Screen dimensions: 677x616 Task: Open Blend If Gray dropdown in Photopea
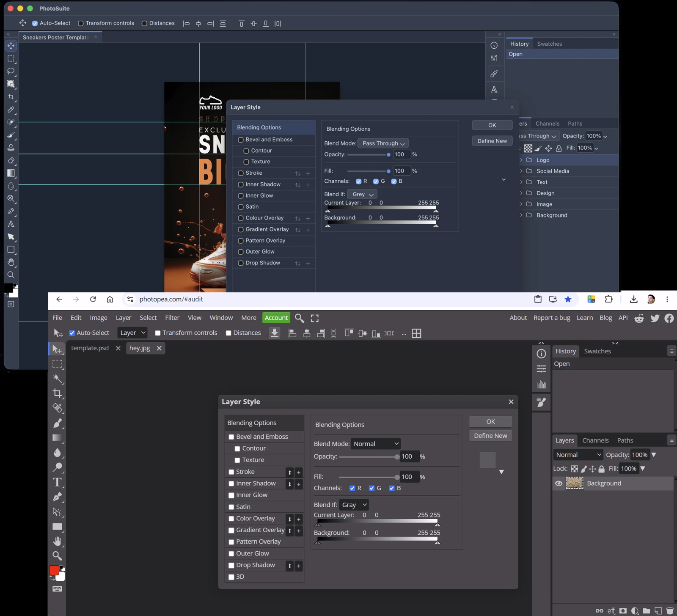tap(354, 505)
